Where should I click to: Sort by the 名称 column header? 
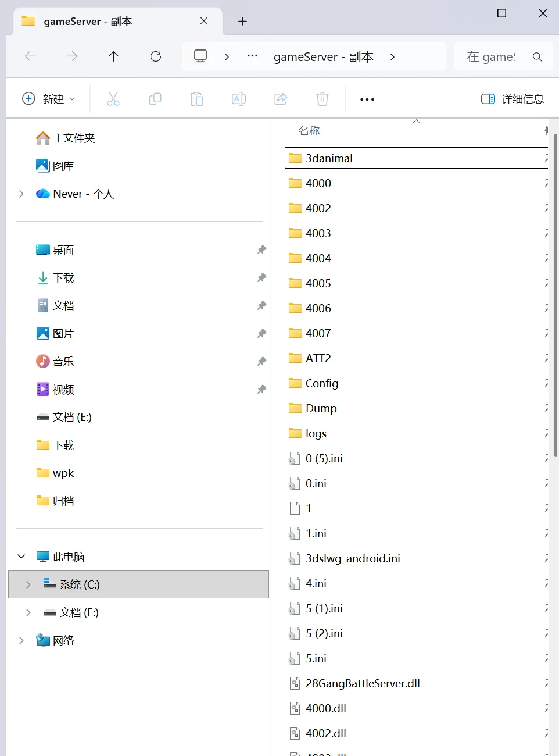309,131
